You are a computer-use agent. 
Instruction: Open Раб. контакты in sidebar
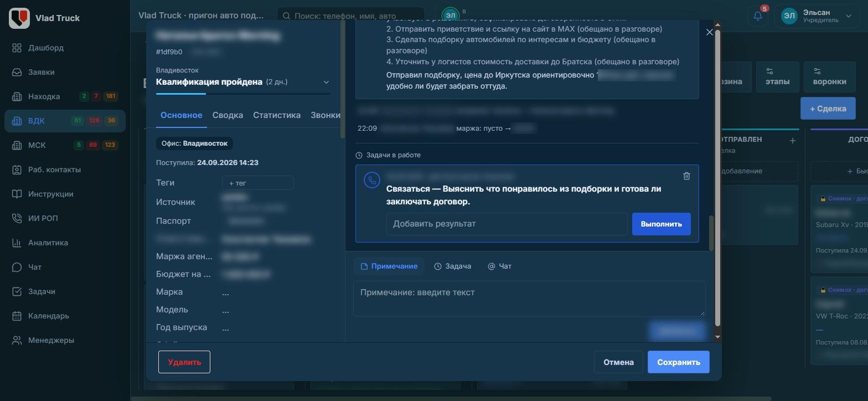pyautogui.click(x=54, y=169)
